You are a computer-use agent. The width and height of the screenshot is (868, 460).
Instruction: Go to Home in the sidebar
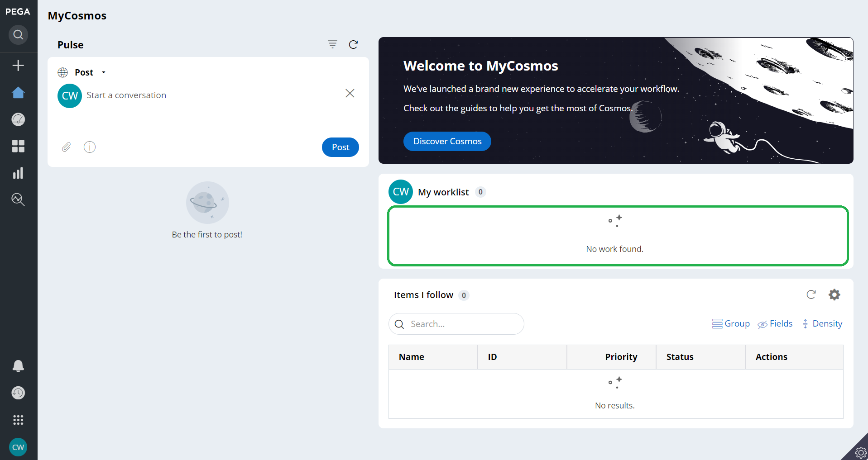point(18,93)
